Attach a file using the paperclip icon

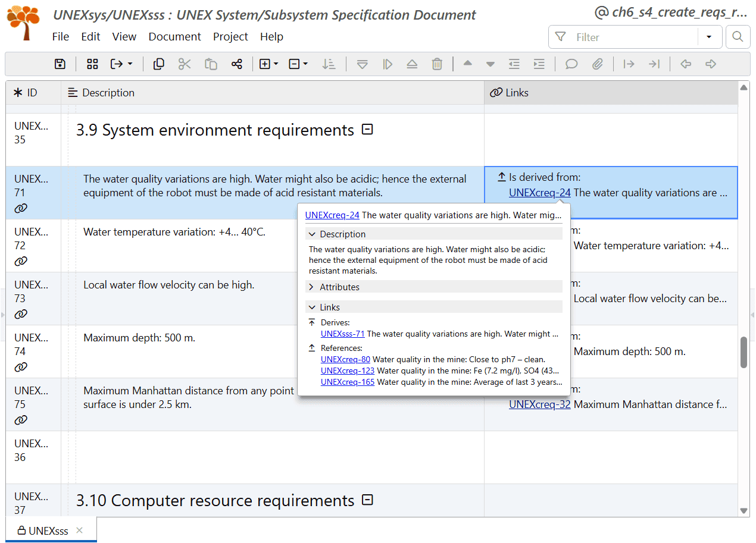click(598, 64)
